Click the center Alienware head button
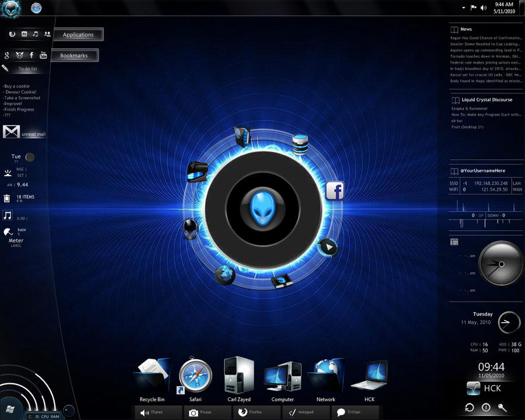This screenshot has height=420, width=525. coord(262,208)
